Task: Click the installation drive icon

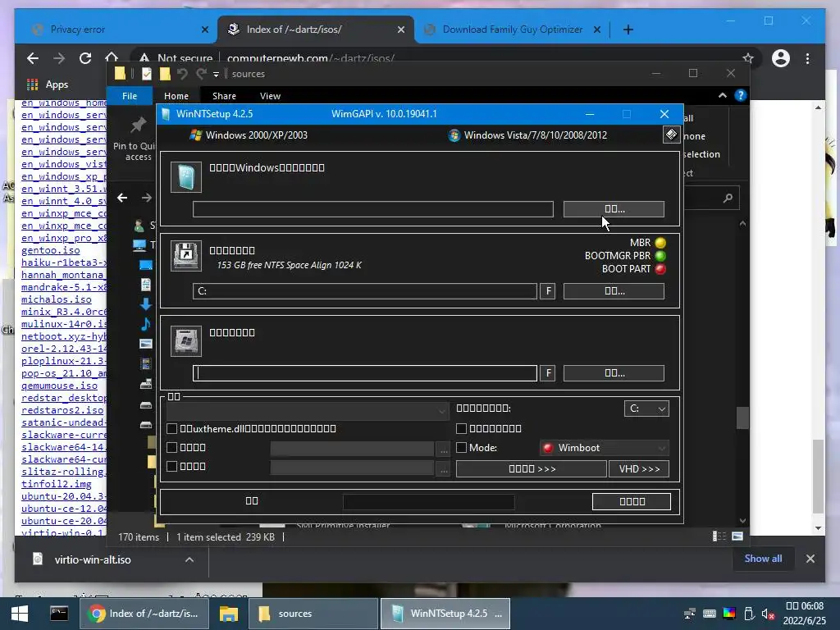Action: coord(186,340)
